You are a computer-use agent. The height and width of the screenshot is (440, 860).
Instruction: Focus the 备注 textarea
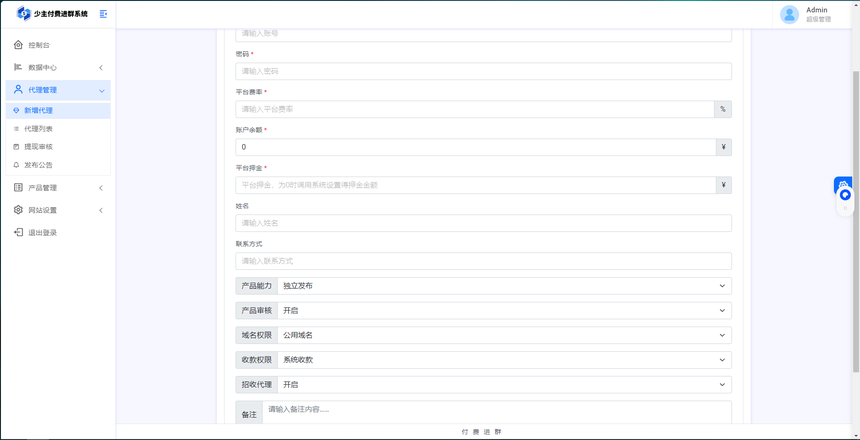[x=497, y=413]
